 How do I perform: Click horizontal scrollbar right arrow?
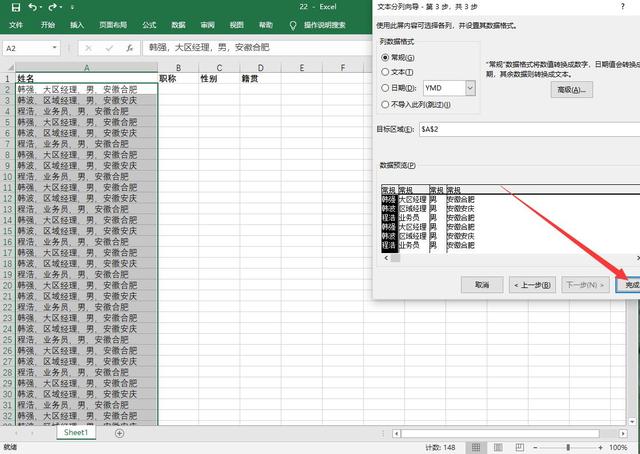coord(623,434)
